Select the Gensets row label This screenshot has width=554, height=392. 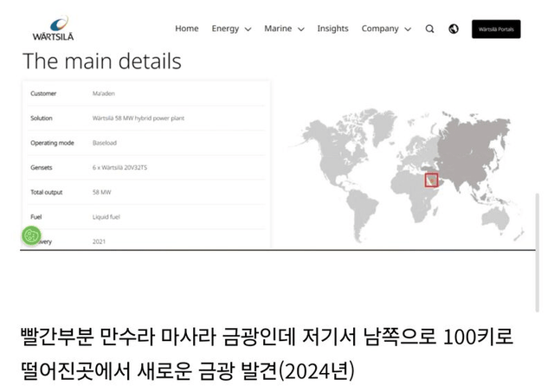click(x=42, y=168)
